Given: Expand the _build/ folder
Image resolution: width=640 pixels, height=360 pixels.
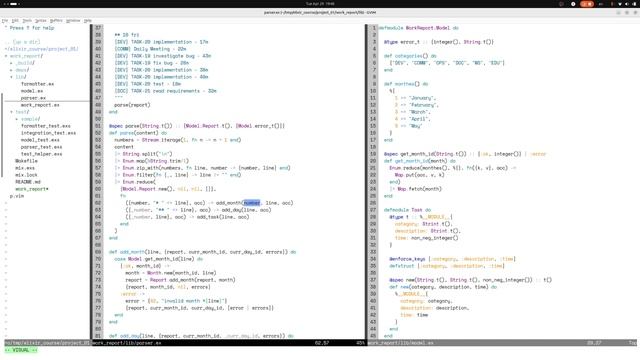Looking at the screenshot, I should tap(11, 63).
